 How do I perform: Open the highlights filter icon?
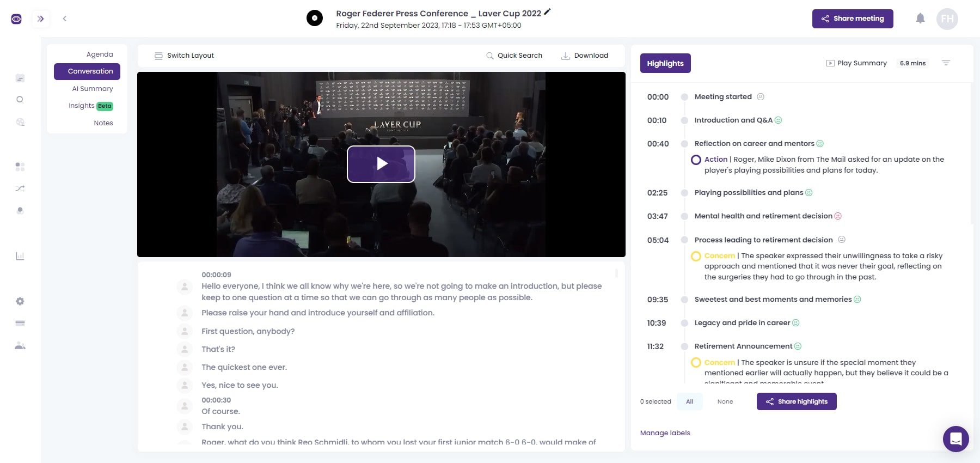click(x=946, y=63)
